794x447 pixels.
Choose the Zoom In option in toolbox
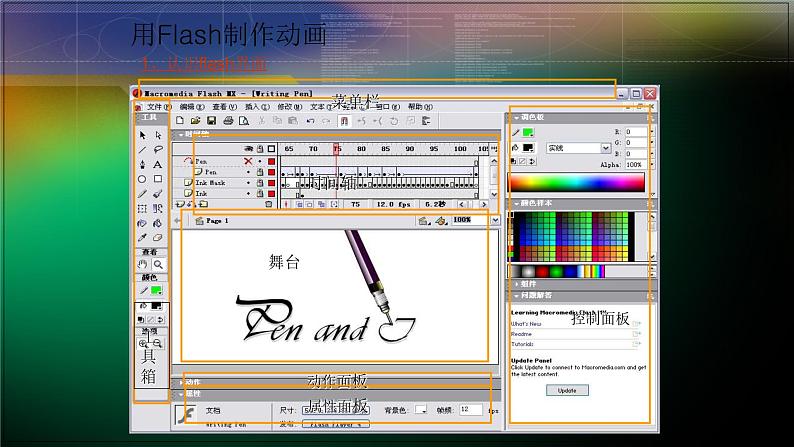tap(143, 343)
